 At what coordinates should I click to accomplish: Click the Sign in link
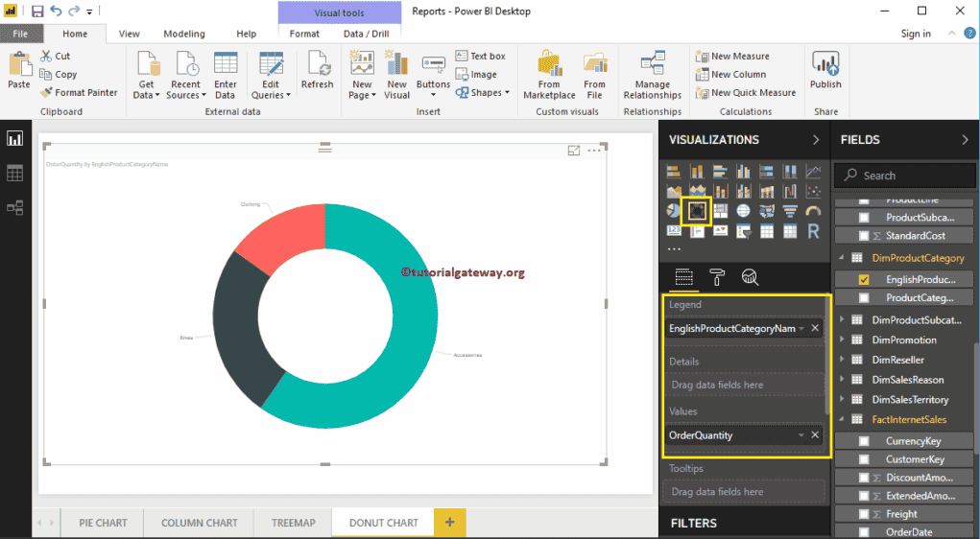click(x=916, y=34)
